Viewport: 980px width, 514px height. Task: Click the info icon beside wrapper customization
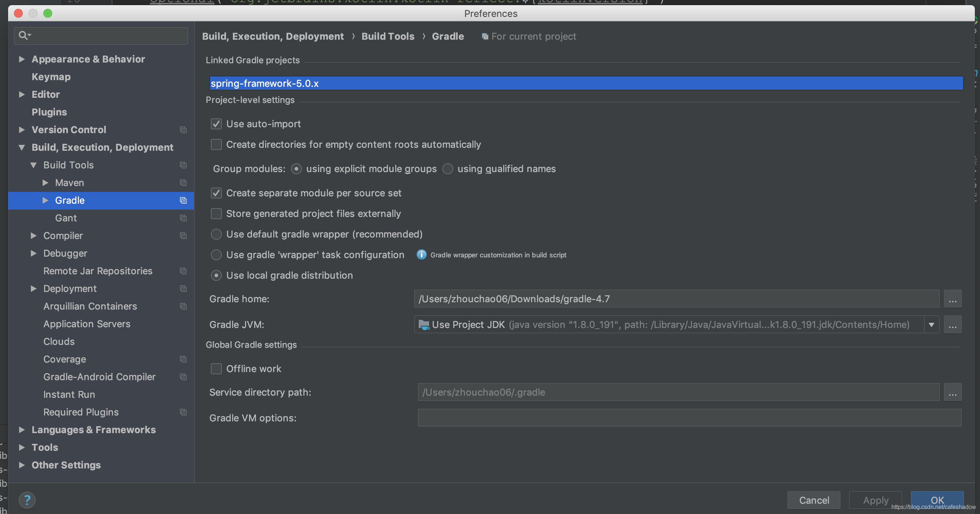[x=421, y=255]
